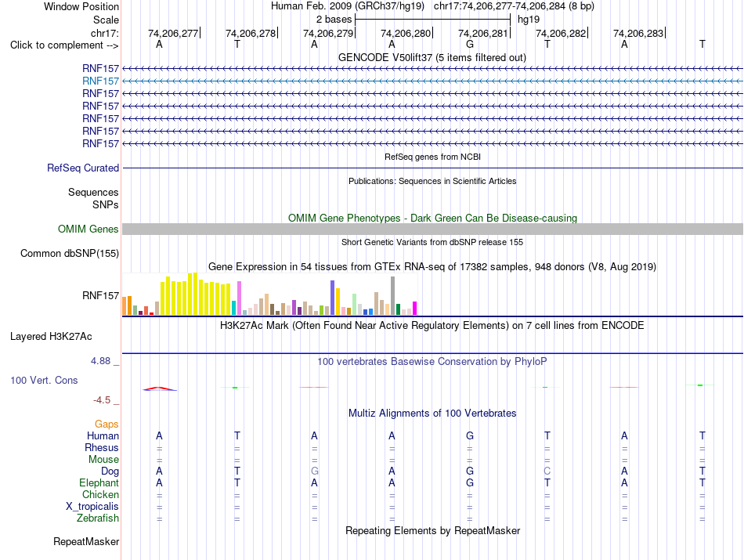Image resolution: width=744 pixels, height=560 pixels.
Task: Click the SNPs label under Publications
Action: click(106, 204)
